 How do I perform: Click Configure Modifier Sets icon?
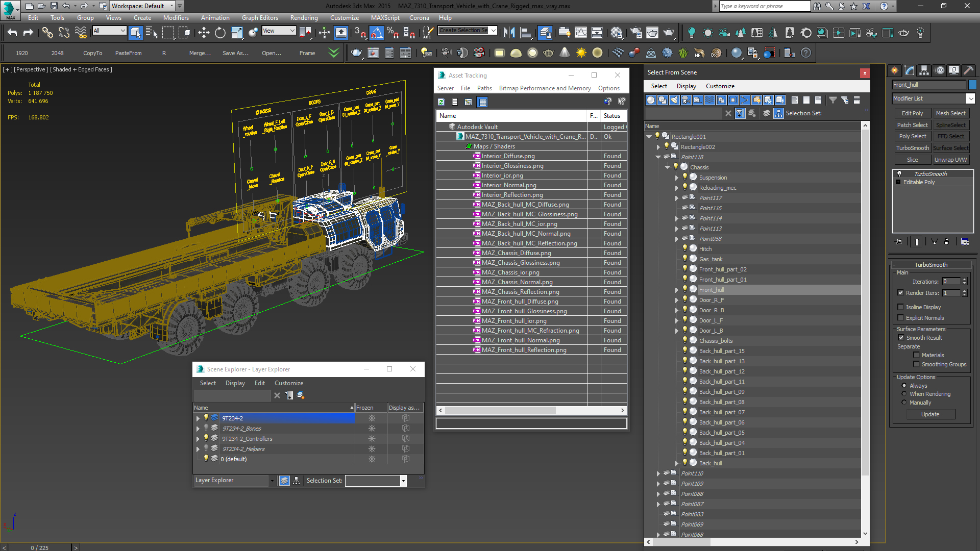(965, 241)
